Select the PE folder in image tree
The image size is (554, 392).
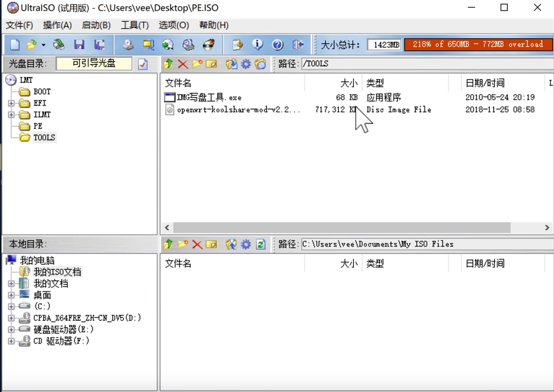pyautogui.click(x=38, y=126)
